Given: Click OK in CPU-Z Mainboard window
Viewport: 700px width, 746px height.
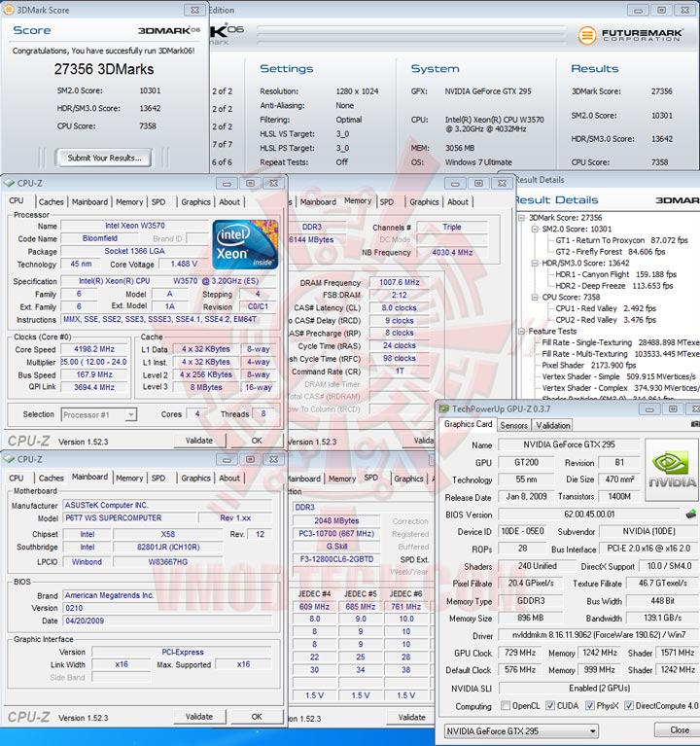Looking at the screenshot, I should tap(257, 717).
